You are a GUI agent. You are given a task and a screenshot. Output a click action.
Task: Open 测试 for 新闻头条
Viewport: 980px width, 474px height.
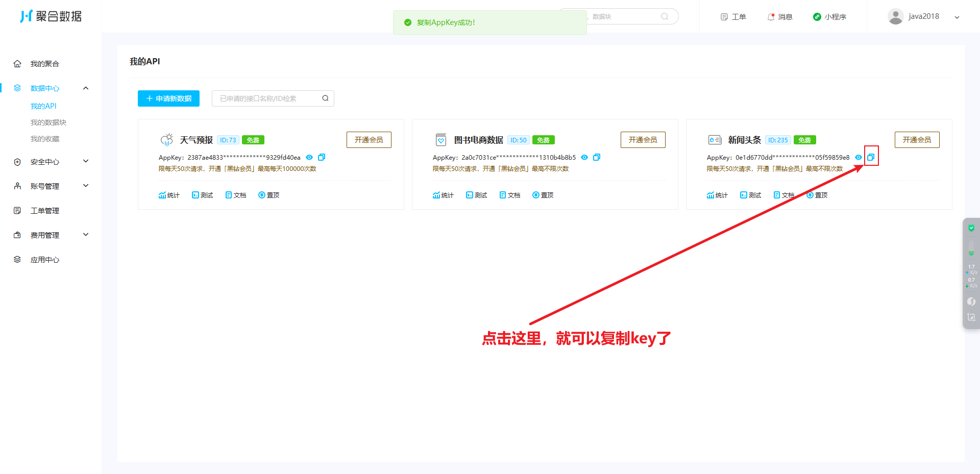(x=751, y=195)
